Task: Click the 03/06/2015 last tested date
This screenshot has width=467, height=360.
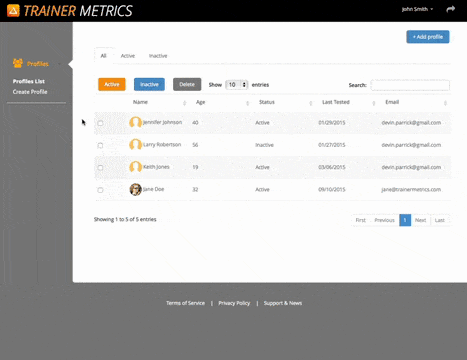Action: click(x=332, y=167)
